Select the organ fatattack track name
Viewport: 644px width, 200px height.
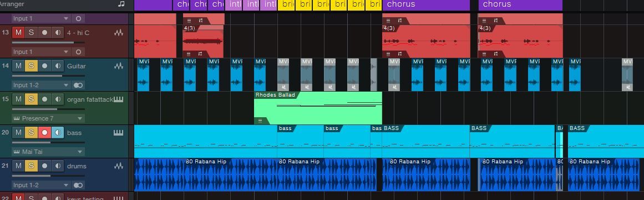click(x=90, y=99)
